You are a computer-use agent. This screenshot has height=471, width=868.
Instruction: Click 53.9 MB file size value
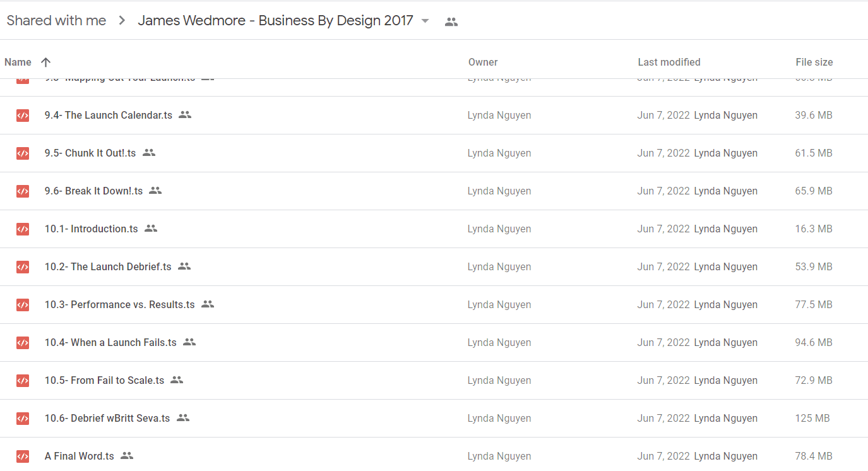(x=814, y=266)
